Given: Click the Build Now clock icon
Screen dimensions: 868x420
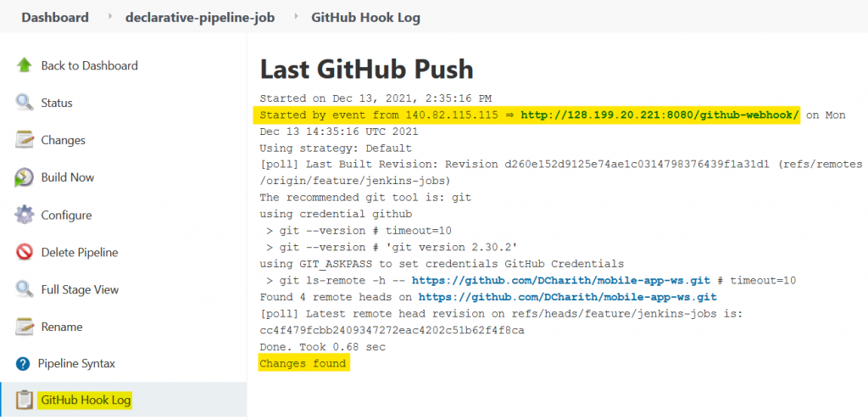Looking at the screenshot, I should click(25, 177).
